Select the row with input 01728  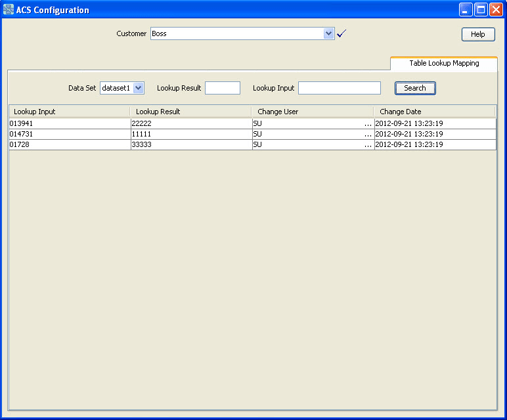[x=253, y=145]
